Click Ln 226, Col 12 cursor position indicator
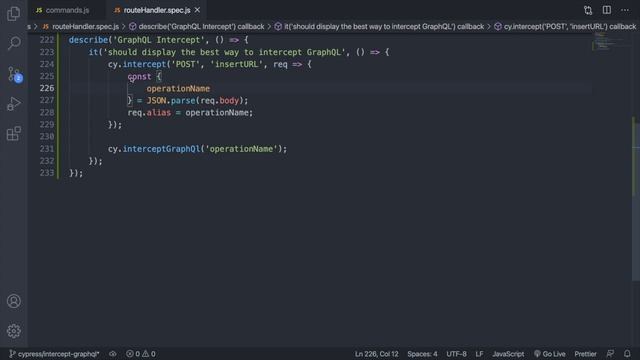Screen dimensions: 640x360 [x=376, y=354]
